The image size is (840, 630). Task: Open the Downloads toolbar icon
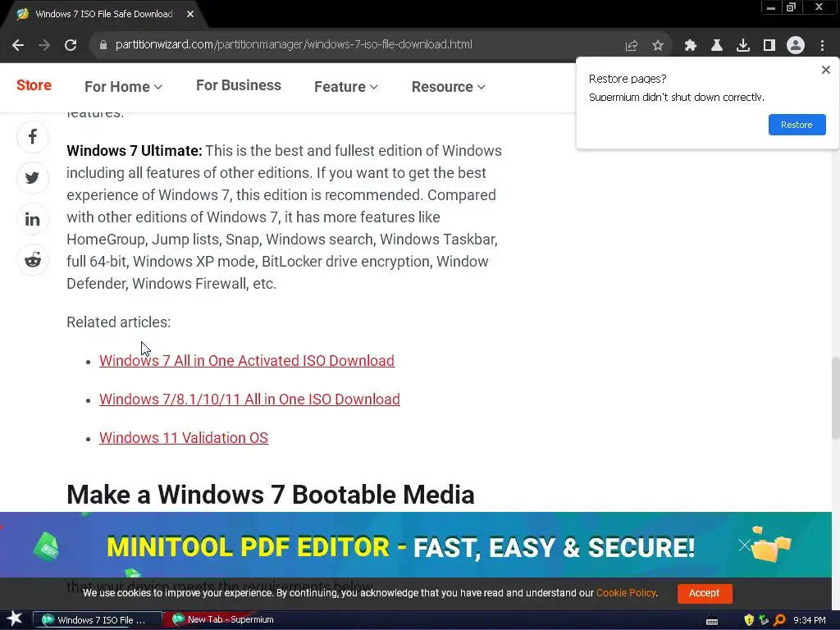(x=743, y=45)
